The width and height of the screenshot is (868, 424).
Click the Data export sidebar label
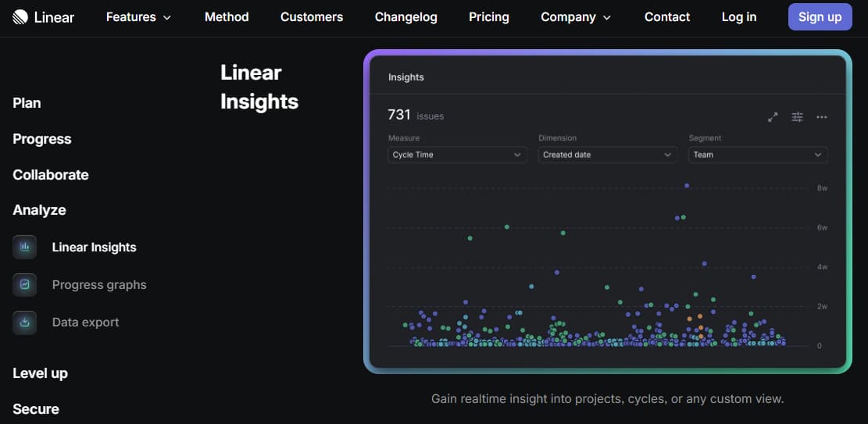click(x=85, y=322)
